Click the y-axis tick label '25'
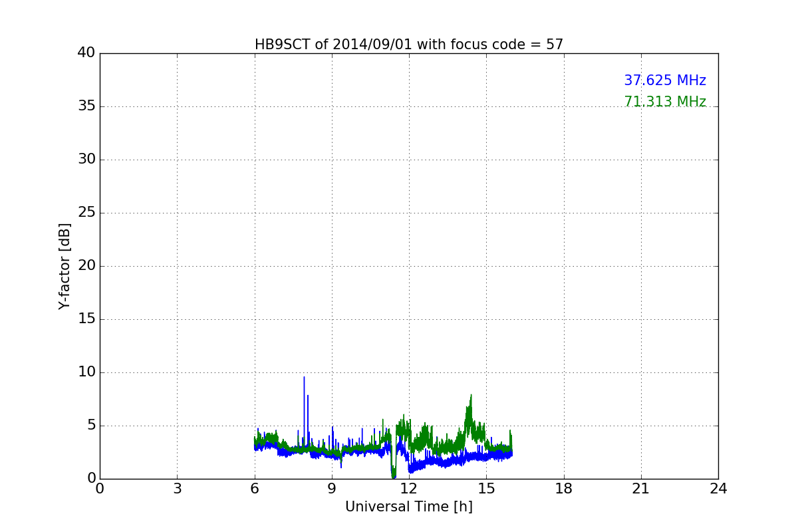Image resolution: width=798 pixels, height=532 pixels. point(86,213)
